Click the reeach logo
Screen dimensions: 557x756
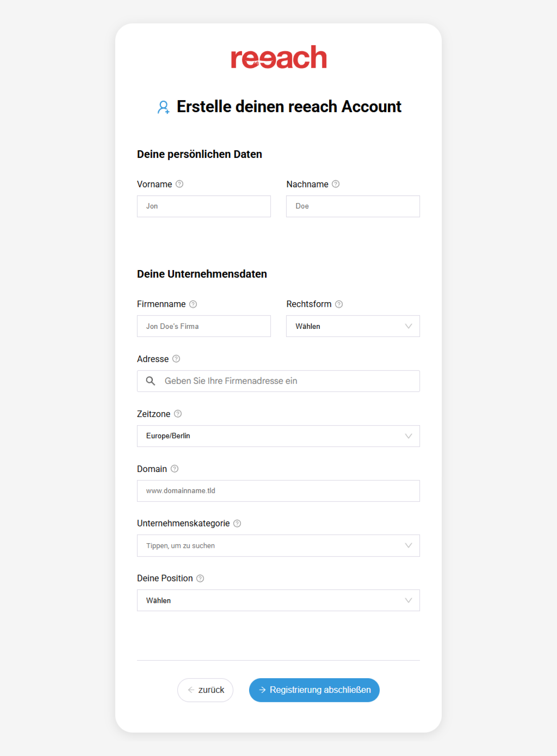click(x=278, y=57)
